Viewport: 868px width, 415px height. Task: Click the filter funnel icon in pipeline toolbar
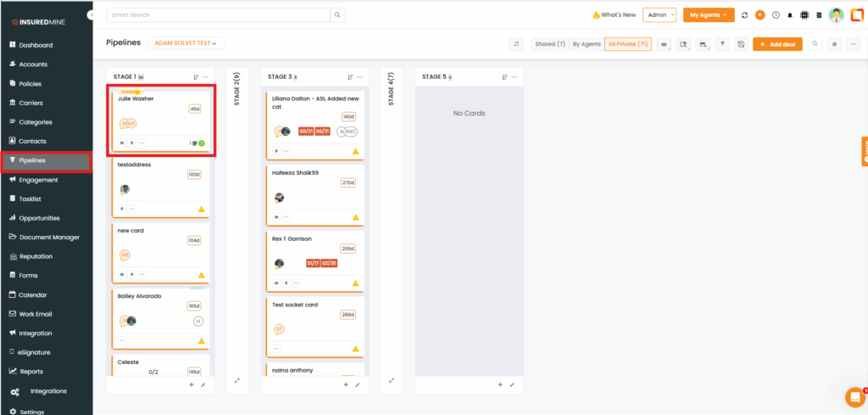722,44
